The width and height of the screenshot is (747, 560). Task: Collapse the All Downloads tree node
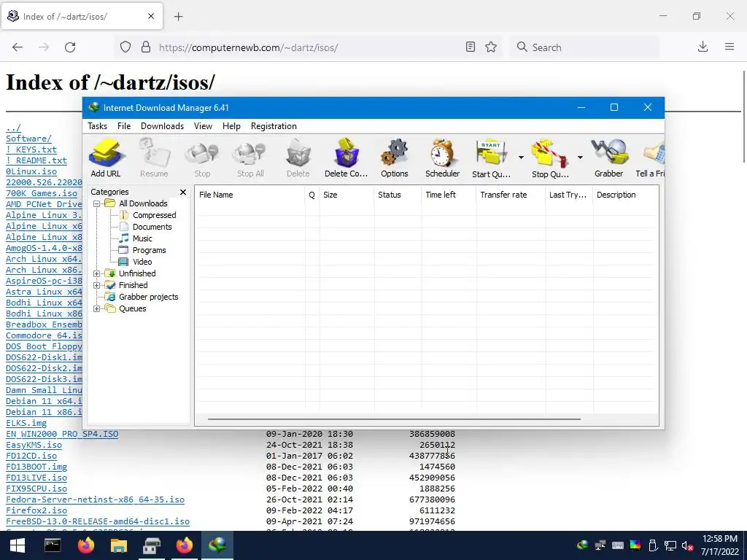pos(97,204)
